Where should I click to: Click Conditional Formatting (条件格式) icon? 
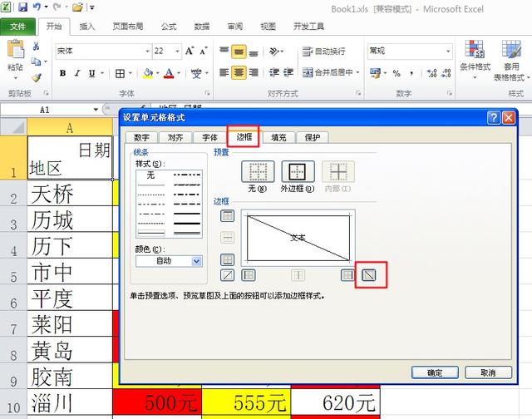tap(475, 49)
